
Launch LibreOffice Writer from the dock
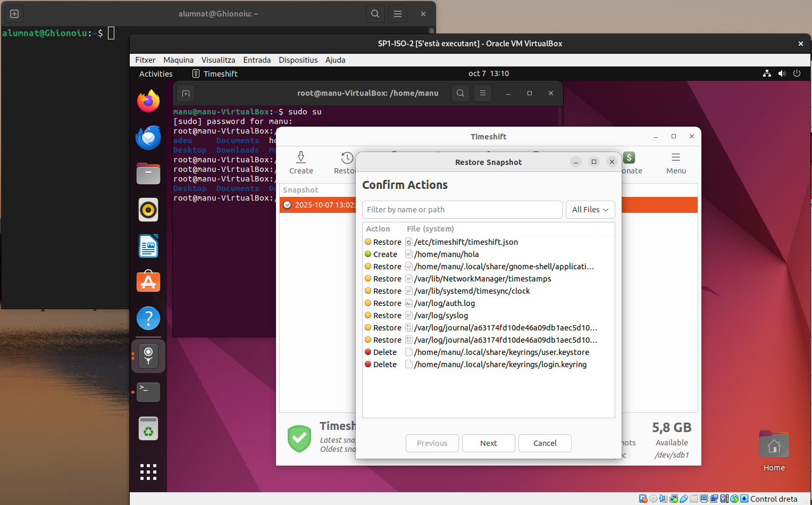pos(148,246)
